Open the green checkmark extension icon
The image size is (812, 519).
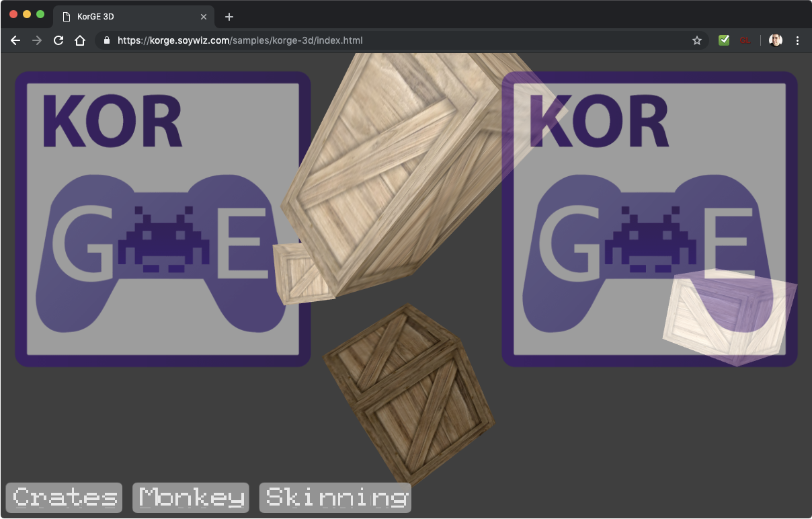(x=724, y=40)
